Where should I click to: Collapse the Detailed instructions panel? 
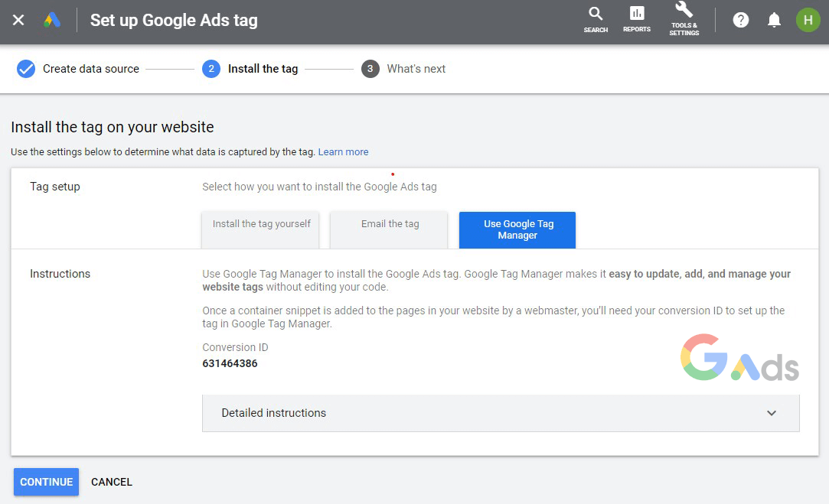click(x=501, y=413)
